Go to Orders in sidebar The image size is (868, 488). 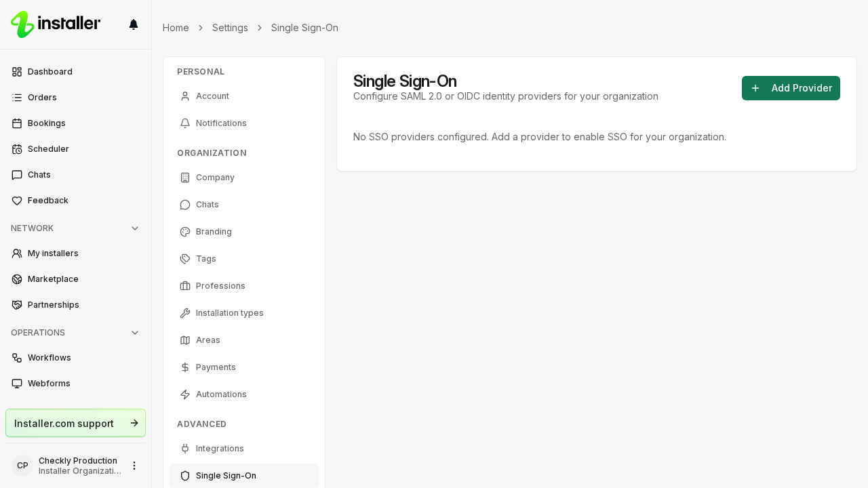tap(75, 98)
